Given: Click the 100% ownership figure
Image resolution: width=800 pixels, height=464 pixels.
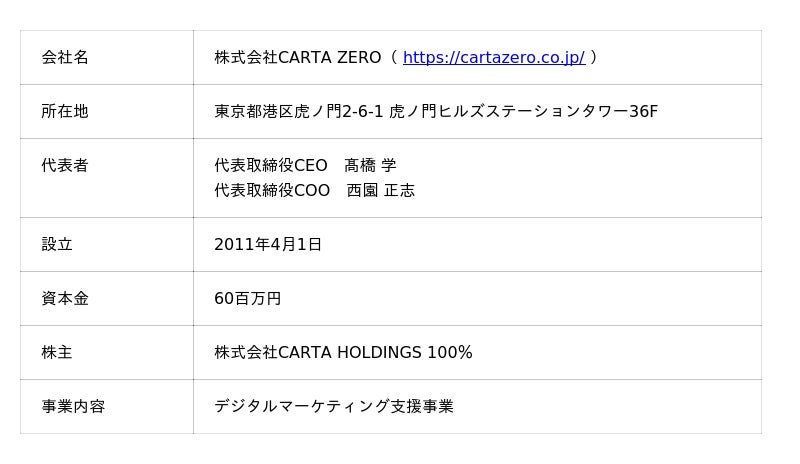Looking at the screenshot, I should [x=450, y=353].
